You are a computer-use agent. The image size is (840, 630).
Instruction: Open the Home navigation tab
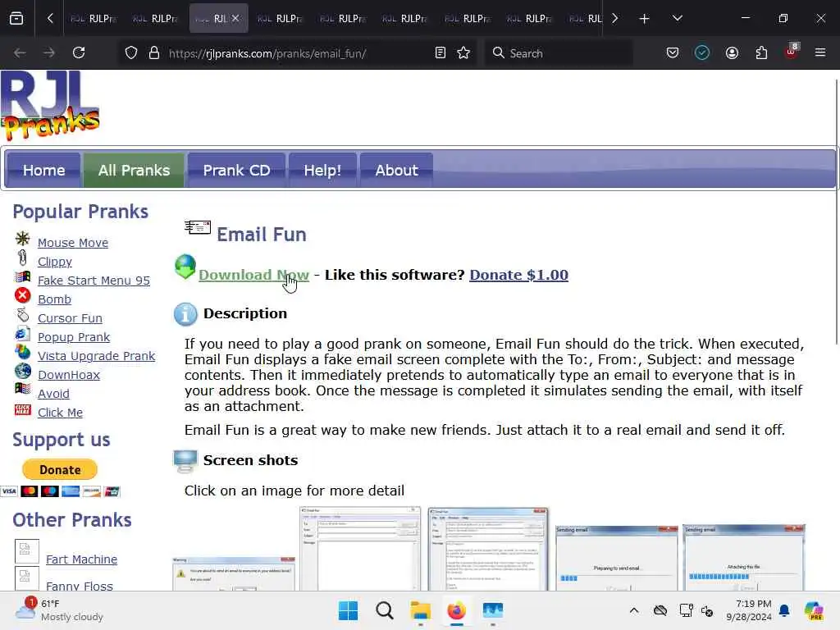pyautogui.click(x=44, y=171)
